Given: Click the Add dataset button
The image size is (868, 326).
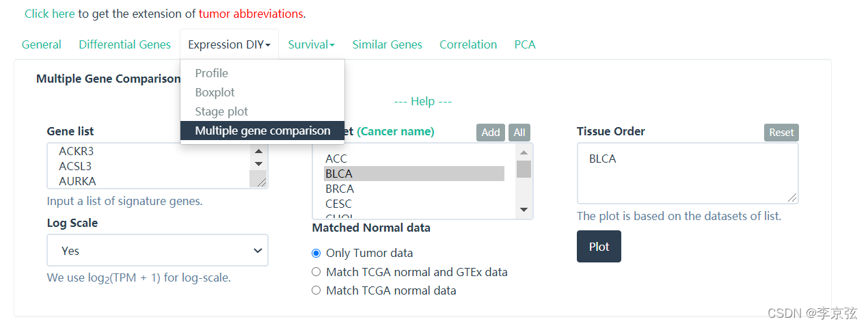Looking at the screenshot, I should tap(490, 133).
